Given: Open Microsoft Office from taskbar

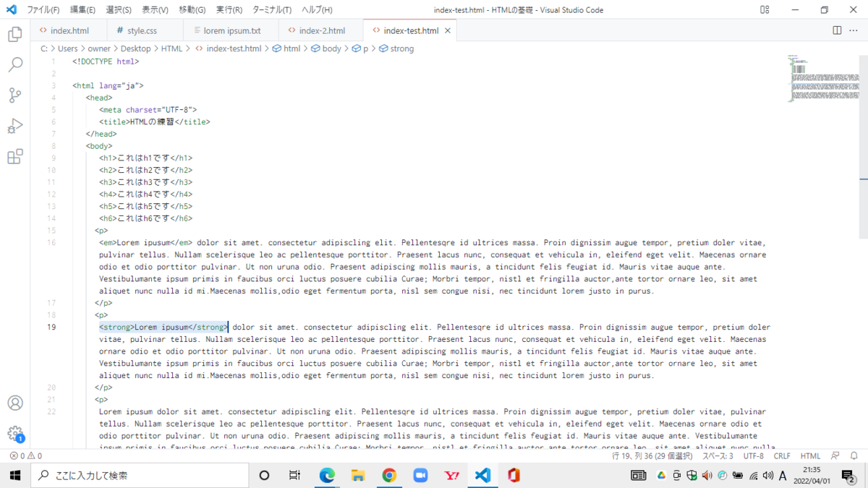Looking at the screenshot, I should point(514,475).
